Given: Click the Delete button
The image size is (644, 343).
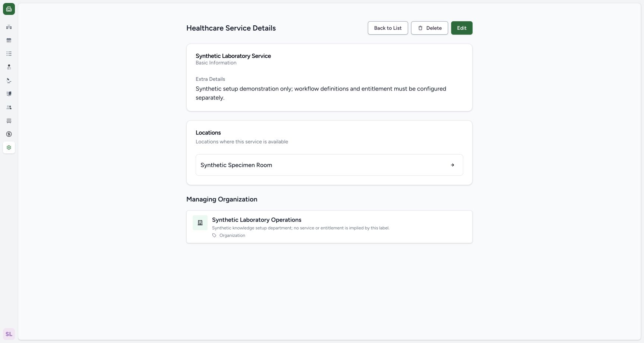Looking at the screenshot, I should 429,28.
